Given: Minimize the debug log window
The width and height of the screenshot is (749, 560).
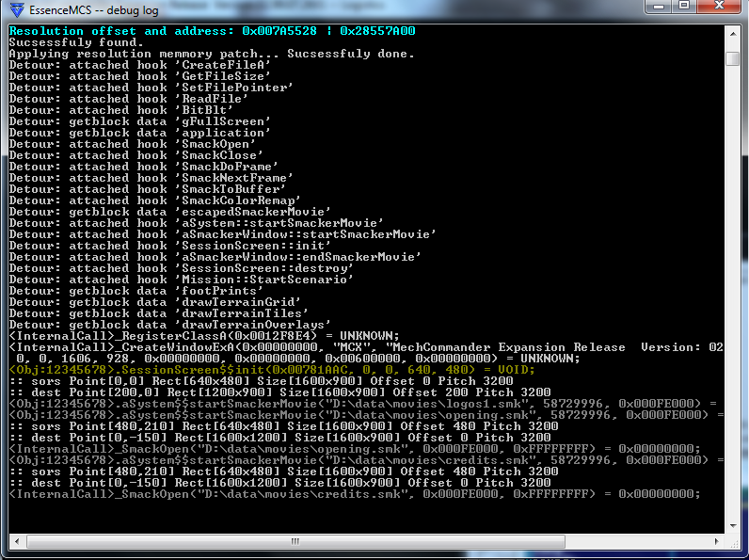Looking at the screenshot, I should [x=660, y=7].
